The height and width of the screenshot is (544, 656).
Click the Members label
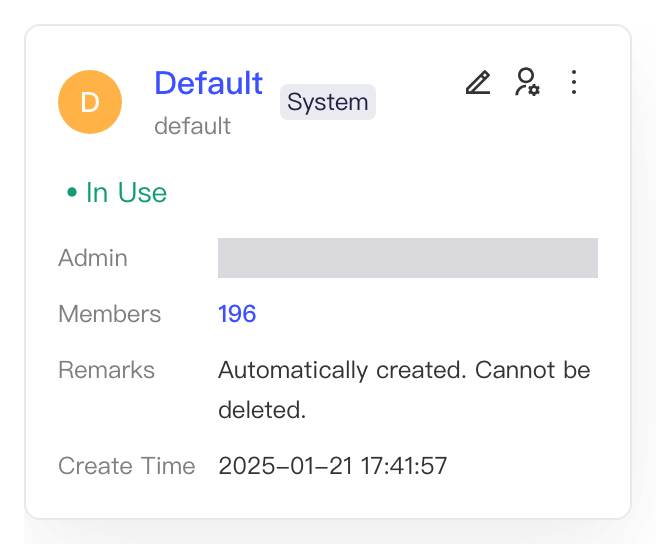pos(110,314)
